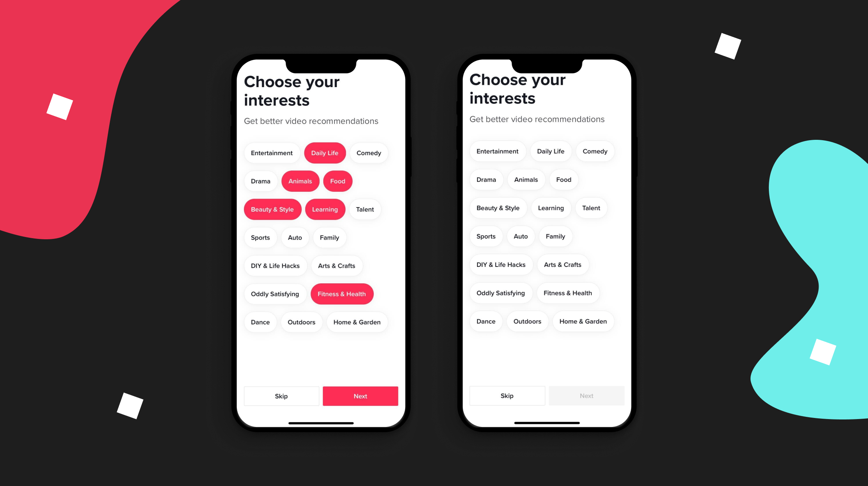Select the 'Learning' interest tag
The image size is (868, 486).
325,209
